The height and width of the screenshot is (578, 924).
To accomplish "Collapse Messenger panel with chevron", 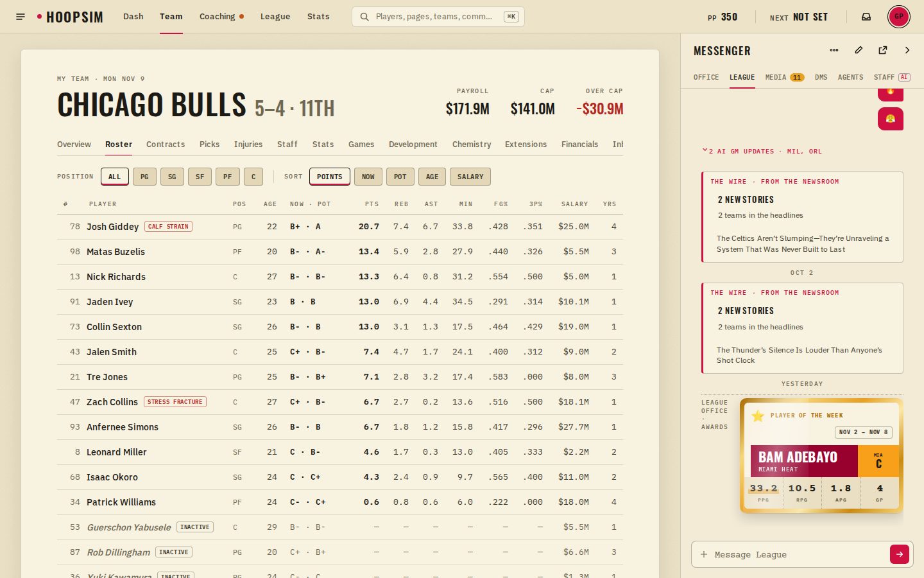I will [x=907, y=50].
